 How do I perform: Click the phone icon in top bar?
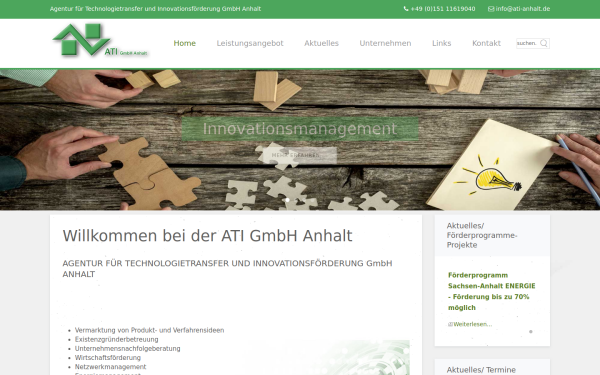tap(406, 9)
